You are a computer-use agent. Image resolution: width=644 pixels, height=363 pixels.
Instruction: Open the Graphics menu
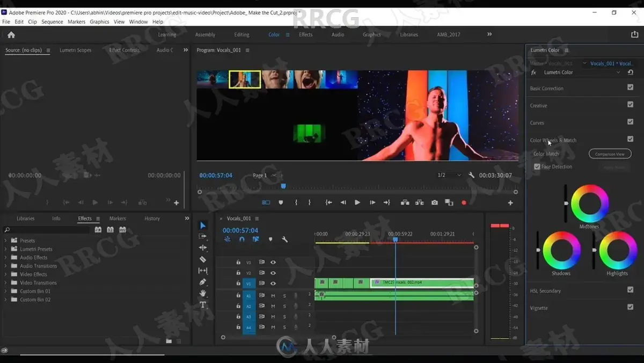tap(99, 22)
